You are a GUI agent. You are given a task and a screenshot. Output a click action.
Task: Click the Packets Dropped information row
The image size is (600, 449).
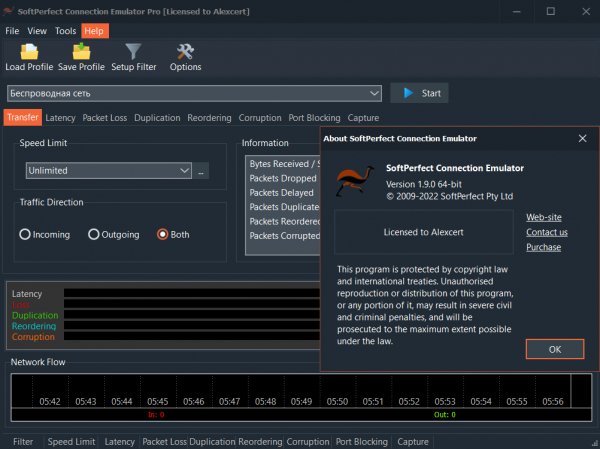283,178
